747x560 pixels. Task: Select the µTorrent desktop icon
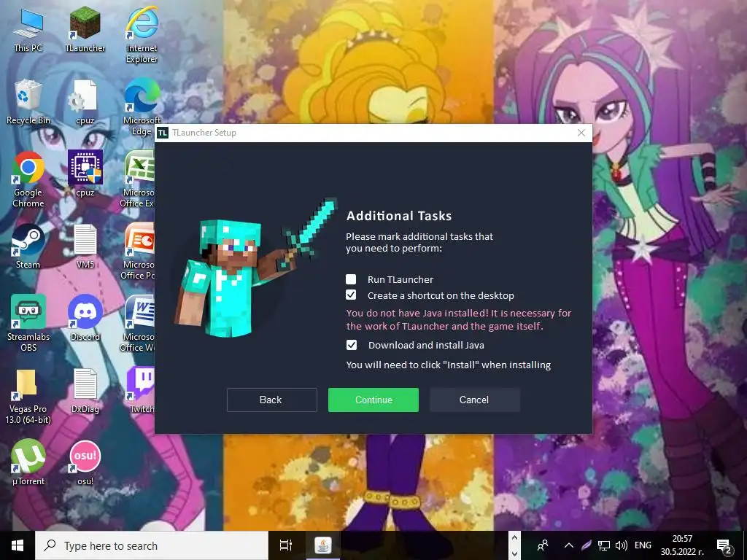28,463
